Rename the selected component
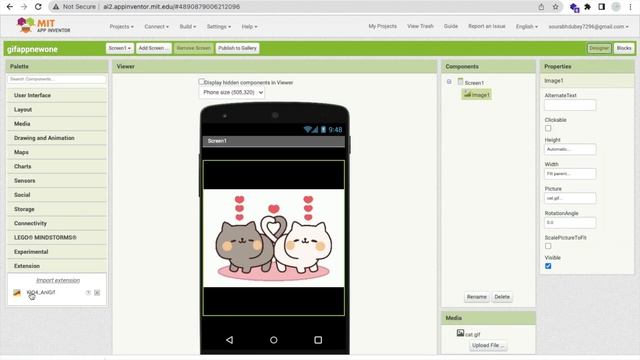 point(477,297)
